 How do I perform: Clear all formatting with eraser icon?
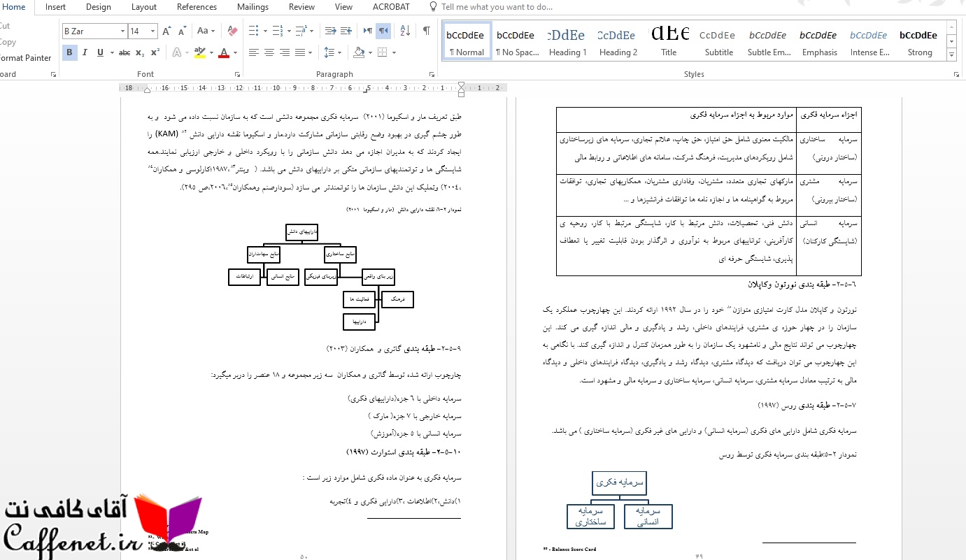point(233,31)
